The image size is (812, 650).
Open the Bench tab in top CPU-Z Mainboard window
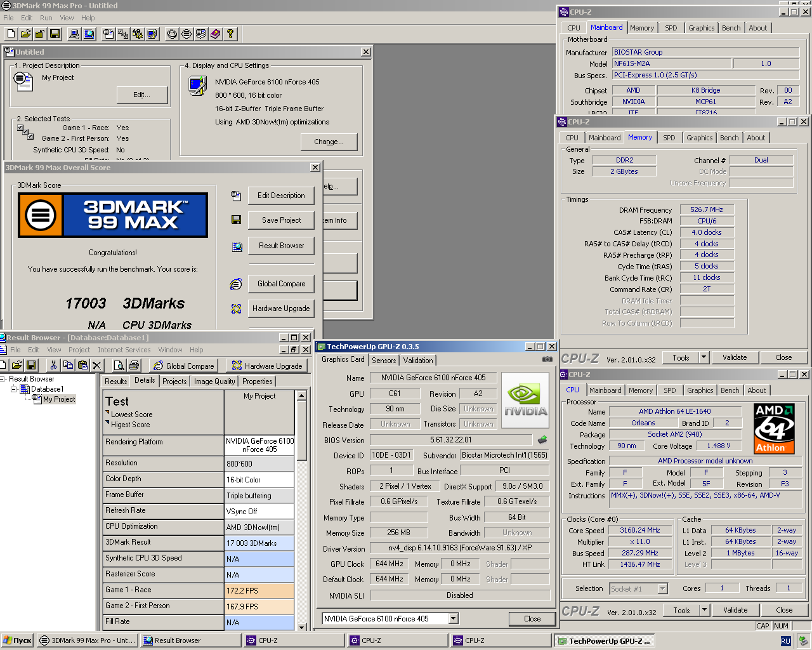[x=731, y=28]
